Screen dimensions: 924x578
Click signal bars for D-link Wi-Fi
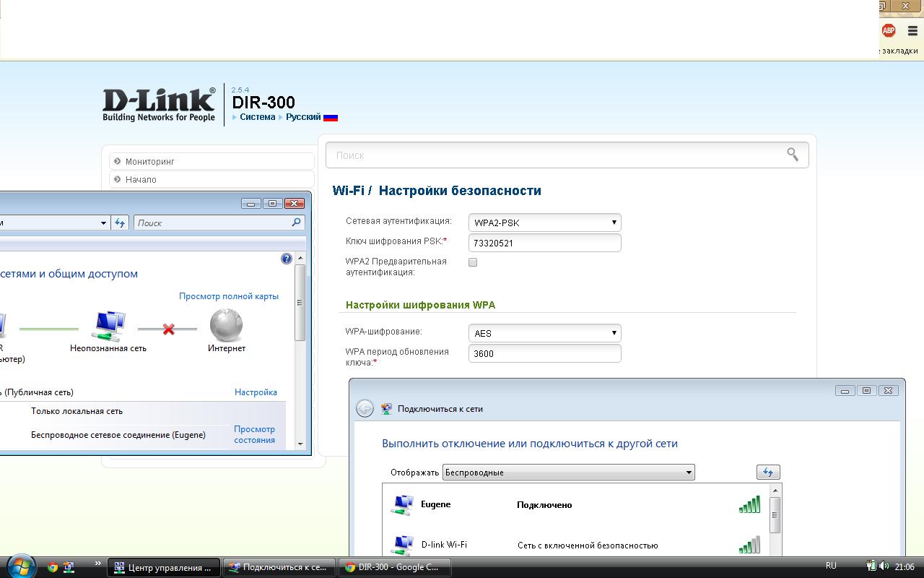[x=750, y=545]
